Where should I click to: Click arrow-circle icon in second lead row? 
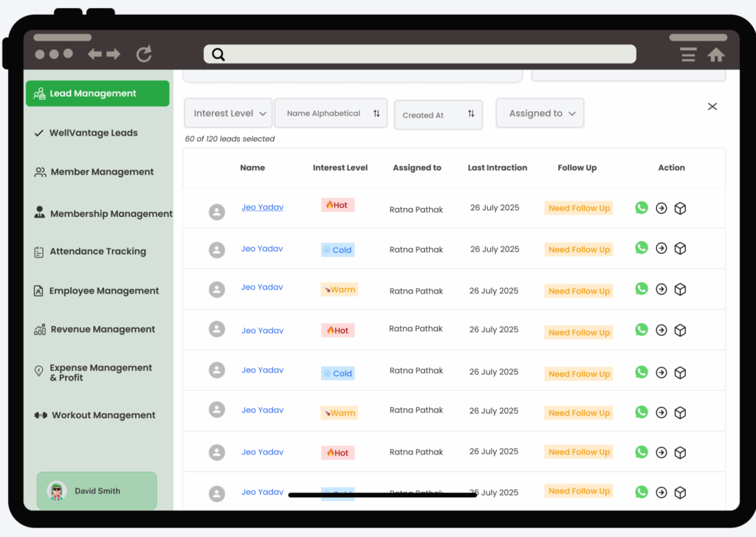[661, 249]
